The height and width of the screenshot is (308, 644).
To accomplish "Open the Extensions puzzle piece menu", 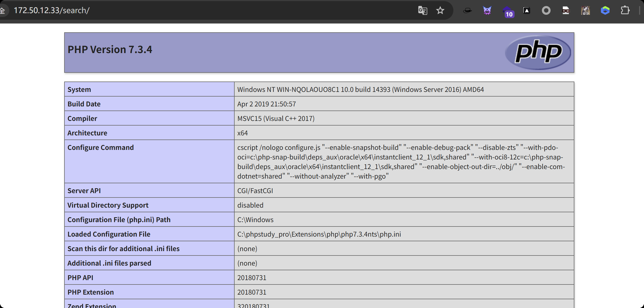I will point(625,11).
